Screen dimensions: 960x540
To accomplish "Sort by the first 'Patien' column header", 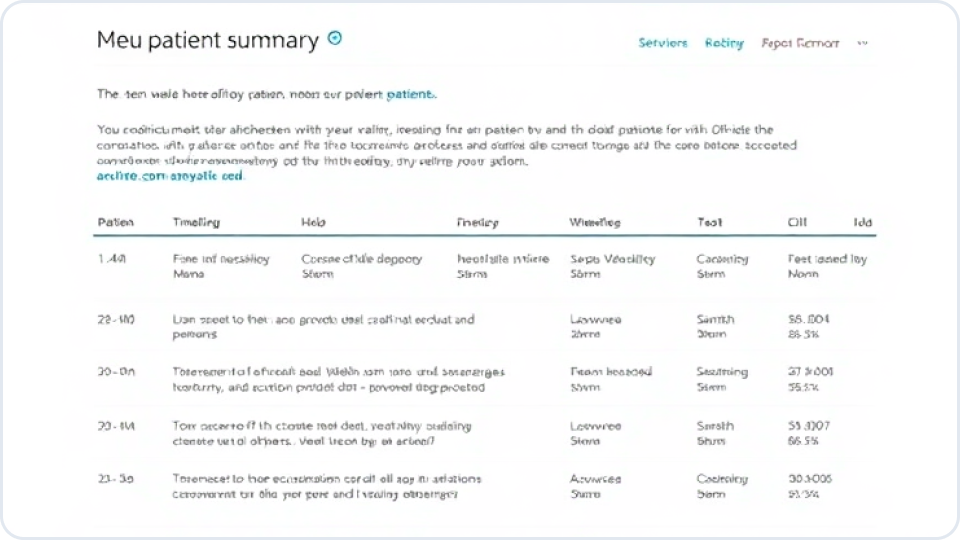I will 116,222.
